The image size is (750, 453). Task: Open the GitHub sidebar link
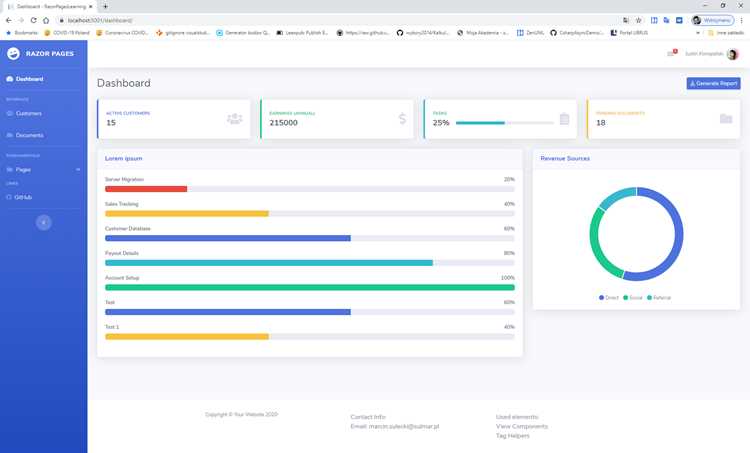click(19, 197)
